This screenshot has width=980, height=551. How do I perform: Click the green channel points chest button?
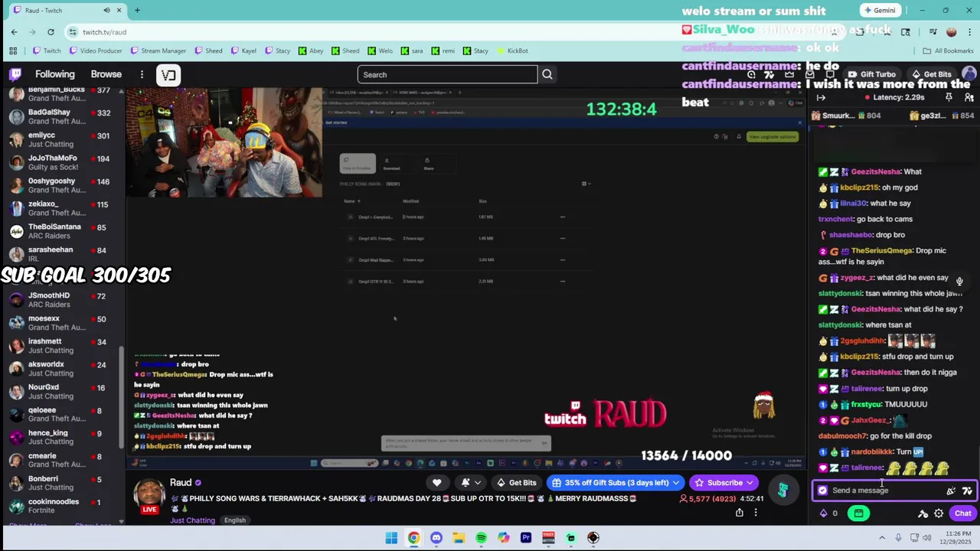(x=858, y=514)
